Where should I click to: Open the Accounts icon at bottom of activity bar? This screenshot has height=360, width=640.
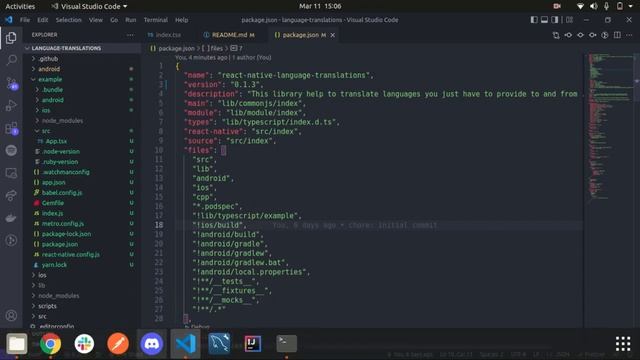[x=11, y=315]
